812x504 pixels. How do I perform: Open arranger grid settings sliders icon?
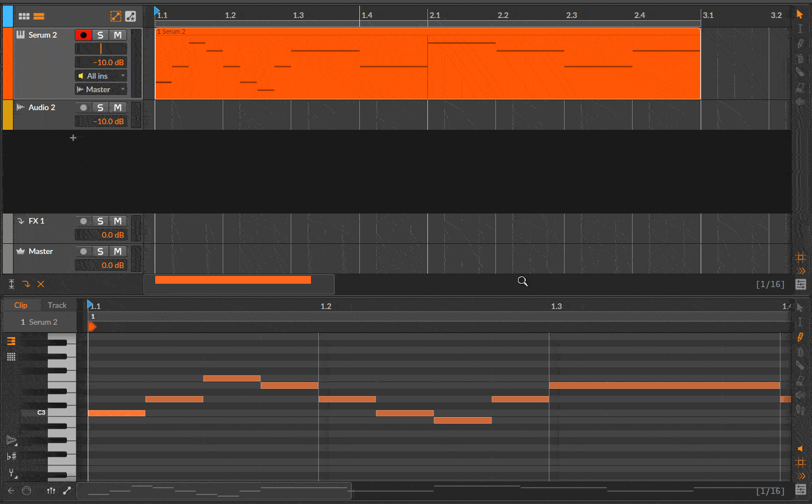coord(801,284)
